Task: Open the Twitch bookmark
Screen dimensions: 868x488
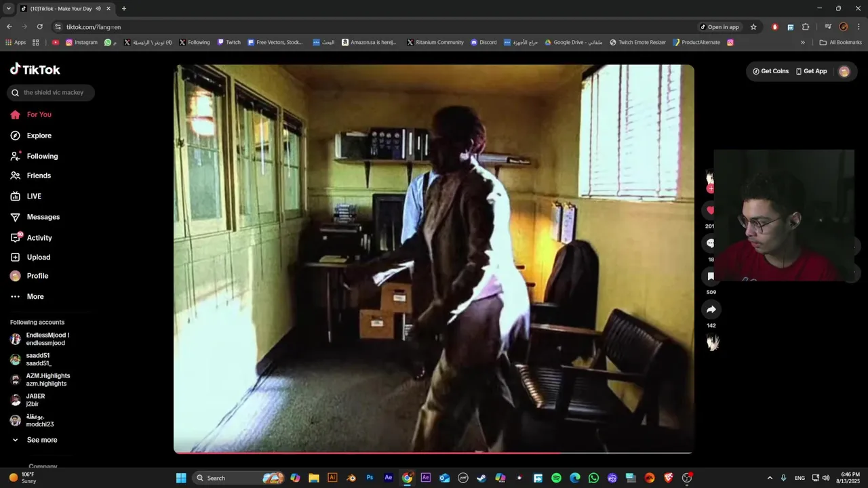Action: point(229,42)
